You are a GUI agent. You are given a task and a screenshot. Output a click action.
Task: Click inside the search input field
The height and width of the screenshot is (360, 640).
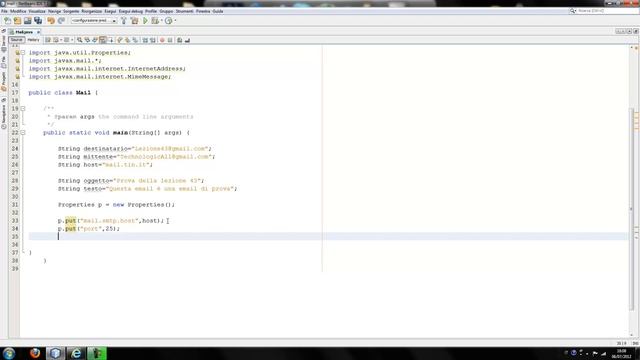607,11
